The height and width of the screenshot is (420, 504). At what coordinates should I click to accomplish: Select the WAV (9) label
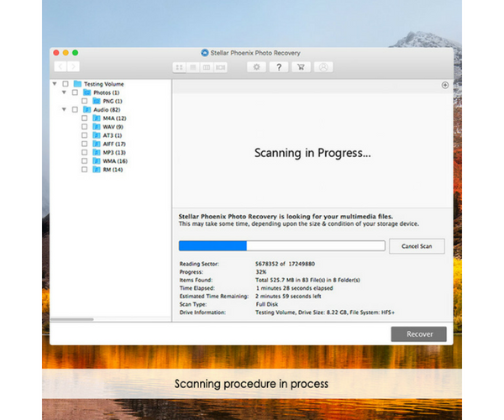(x=113, y=127)
